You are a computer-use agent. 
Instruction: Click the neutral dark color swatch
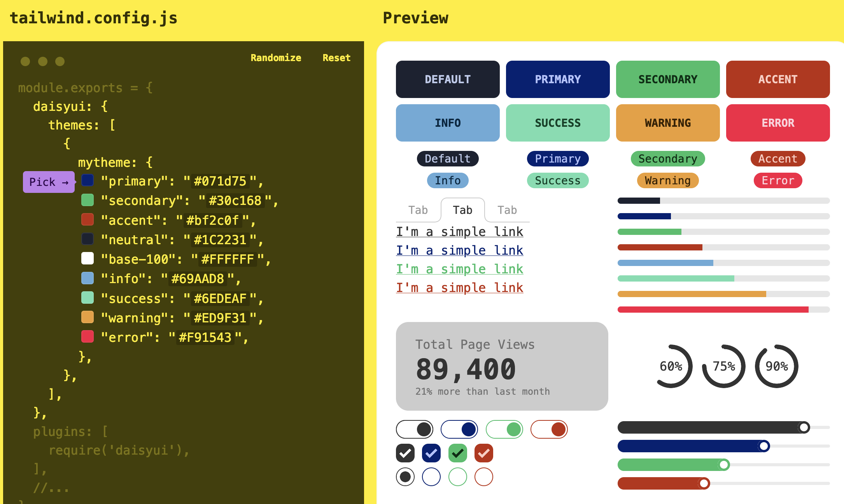88,239
